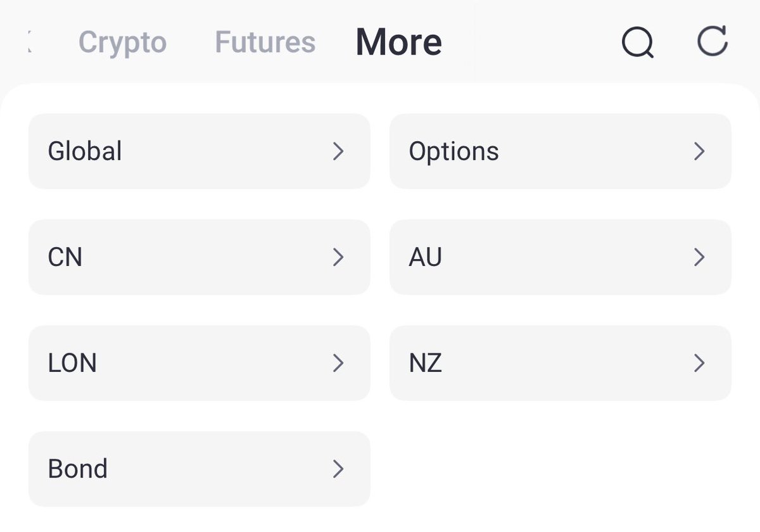This screenshot has height=532, width=760.
Task: Tap the CN market label
Action: click(65, 257)
